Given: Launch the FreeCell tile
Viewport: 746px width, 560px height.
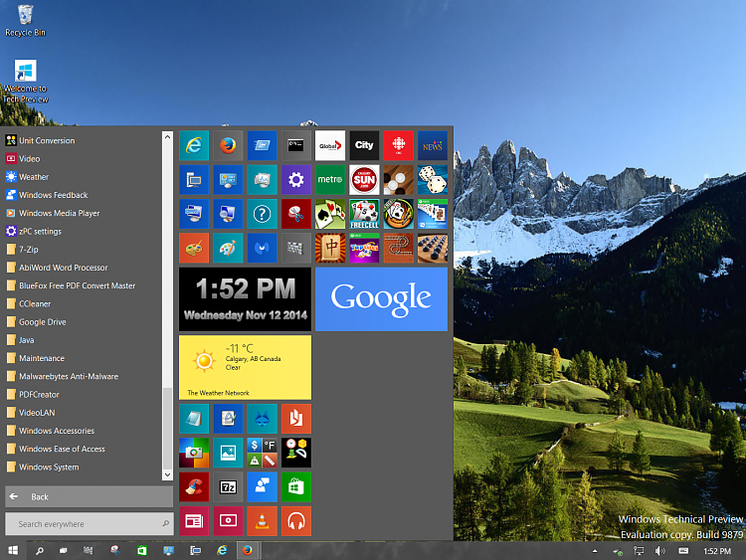Looking at the screenshot, I should click(364, 214).
